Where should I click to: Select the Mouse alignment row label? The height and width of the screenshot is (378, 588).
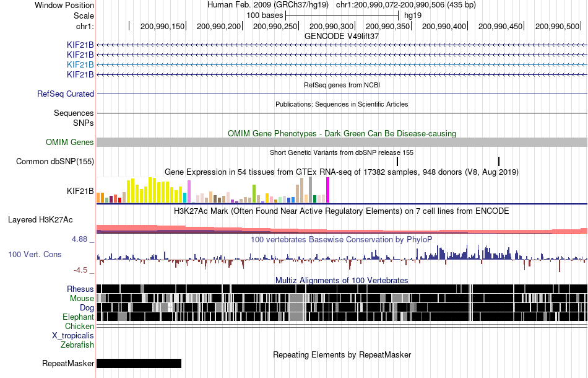coord(82,299)
